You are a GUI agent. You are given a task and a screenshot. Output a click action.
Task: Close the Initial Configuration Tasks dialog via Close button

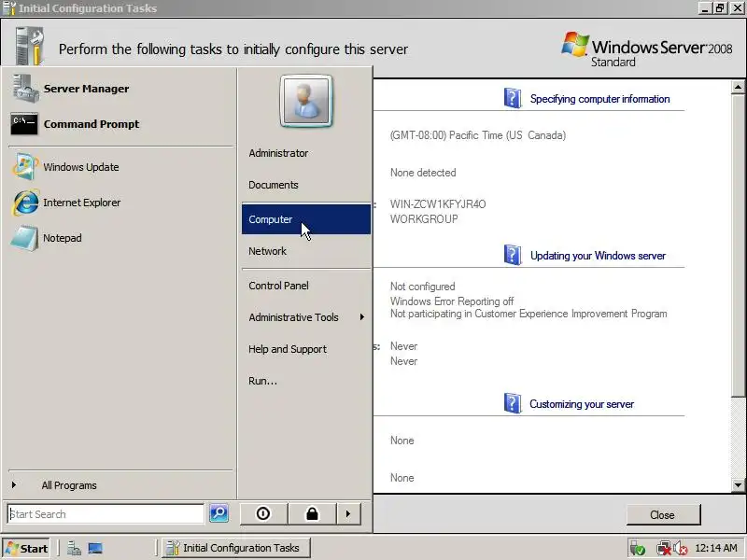tap(663, 515)
